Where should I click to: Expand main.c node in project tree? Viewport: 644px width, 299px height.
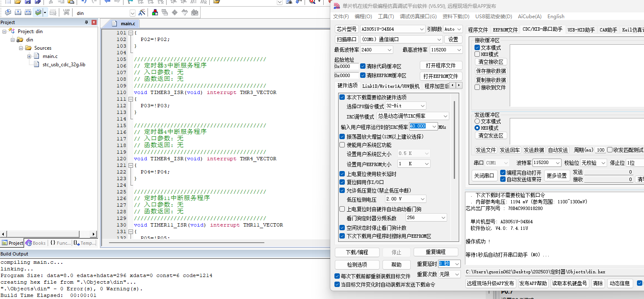point(29,56)
